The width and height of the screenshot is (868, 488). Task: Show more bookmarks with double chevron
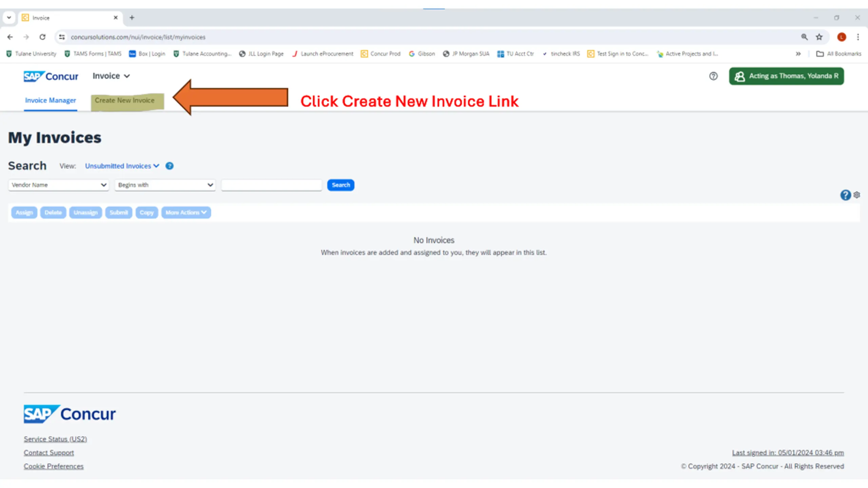coord(798,54)
